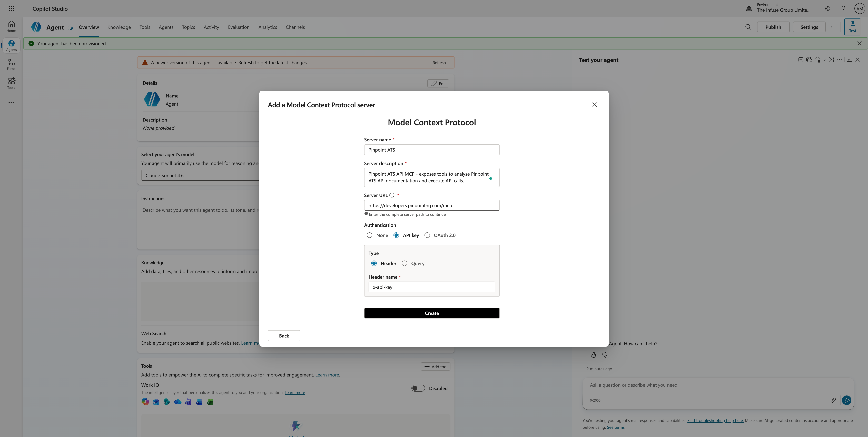Click the Publish button
The image size is (868, 437).
click(x=773, y=27)
